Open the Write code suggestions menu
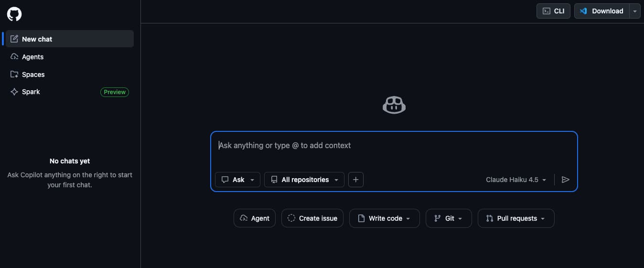 (385, 218)
